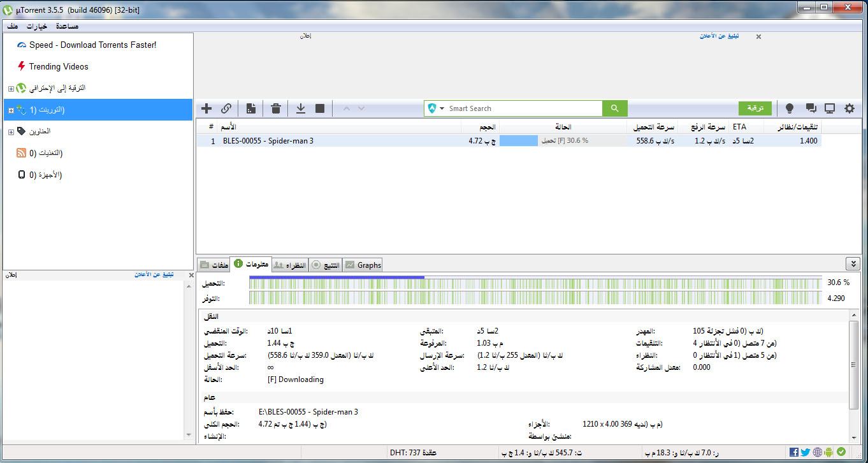Click the Add Torrent from URL link icon

pos(226,108)
